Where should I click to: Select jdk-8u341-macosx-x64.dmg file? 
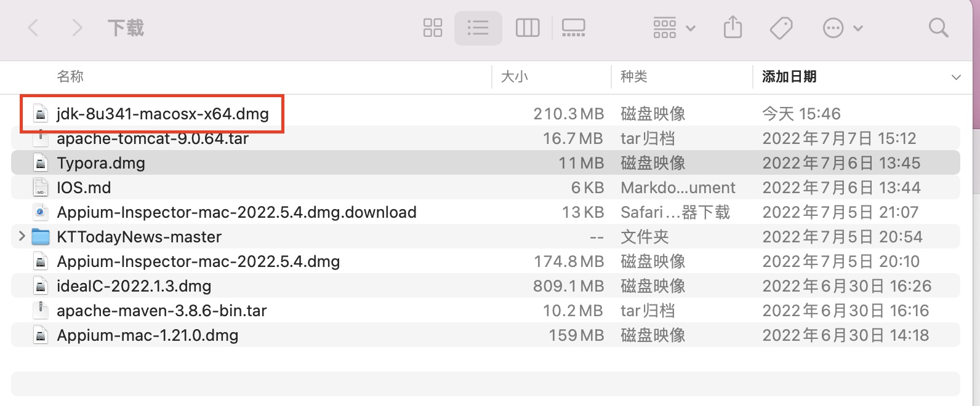point(163,114)
